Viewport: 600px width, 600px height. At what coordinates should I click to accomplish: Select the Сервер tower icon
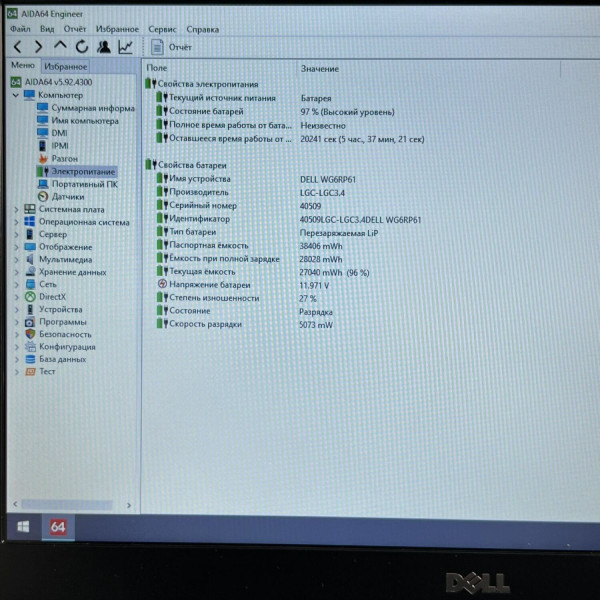pyautogui.click(x=30, y=234)
